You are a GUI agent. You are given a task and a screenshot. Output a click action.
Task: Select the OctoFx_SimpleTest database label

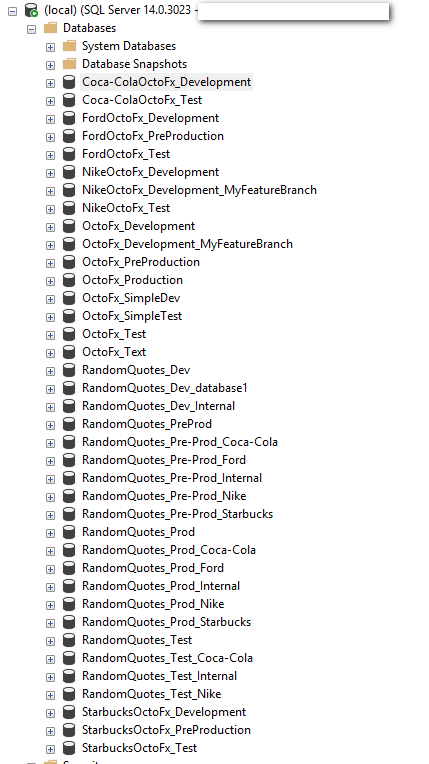point(132,316)
